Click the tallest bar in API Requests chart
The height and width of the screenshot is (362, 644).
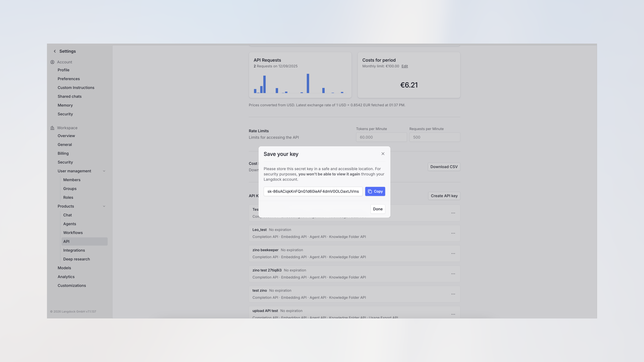click(x=308, y=83)
